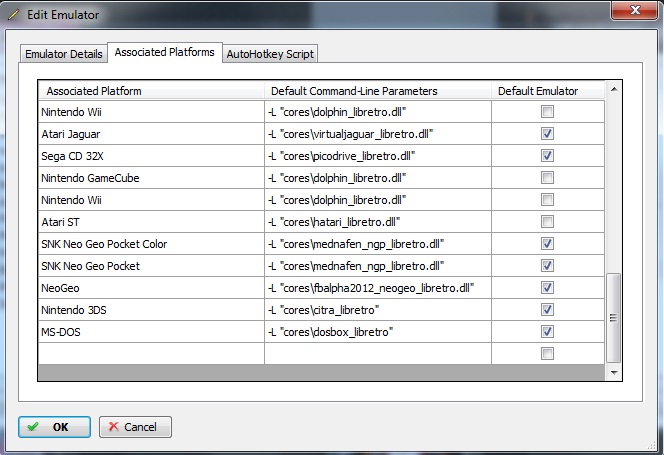Select the MS-DOS platform cell
The width and height of the screenshot is (664, 455).
tap(151, 332)
